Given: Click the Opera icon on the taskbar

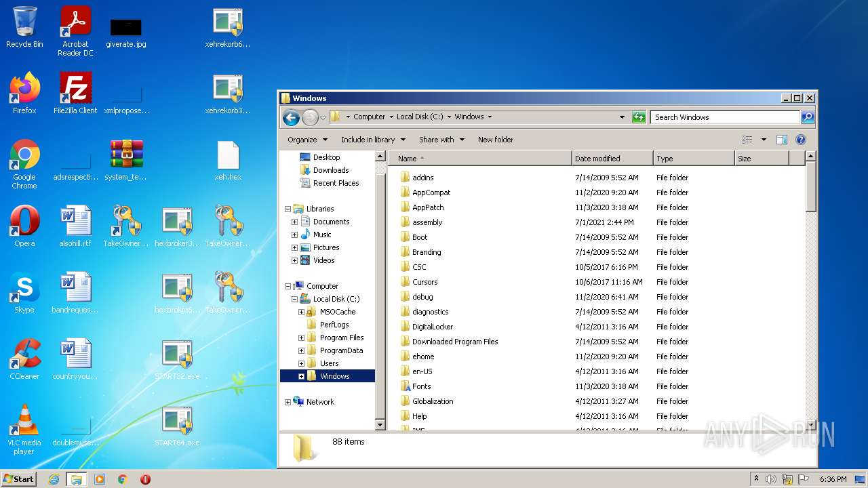Looking at the screenshot, I should coord(145,479).
